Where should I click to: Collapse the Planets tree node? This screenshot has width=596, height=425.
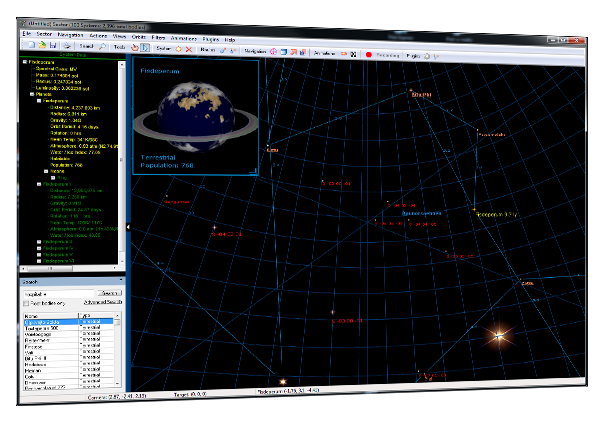point(32,94)
